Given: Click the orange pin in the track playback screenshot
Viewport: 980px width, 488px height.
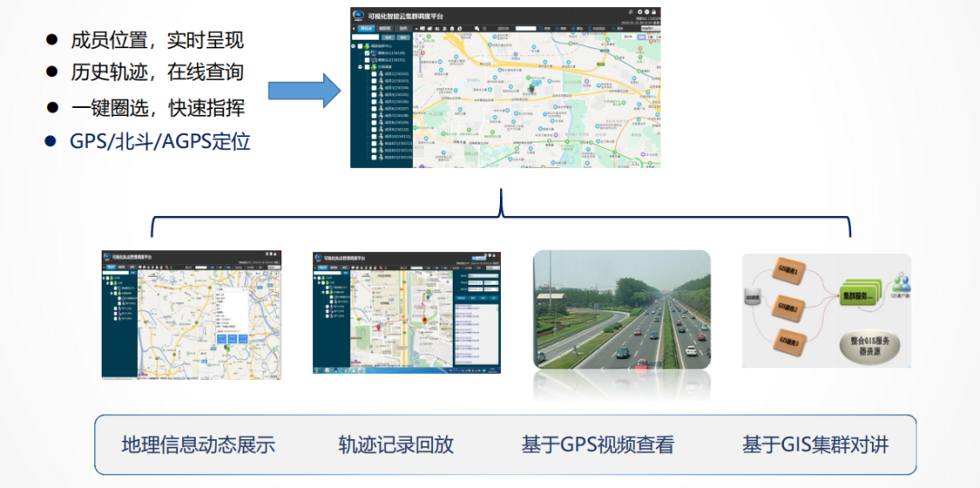Looking at the screenshot, I should [425, 320].
